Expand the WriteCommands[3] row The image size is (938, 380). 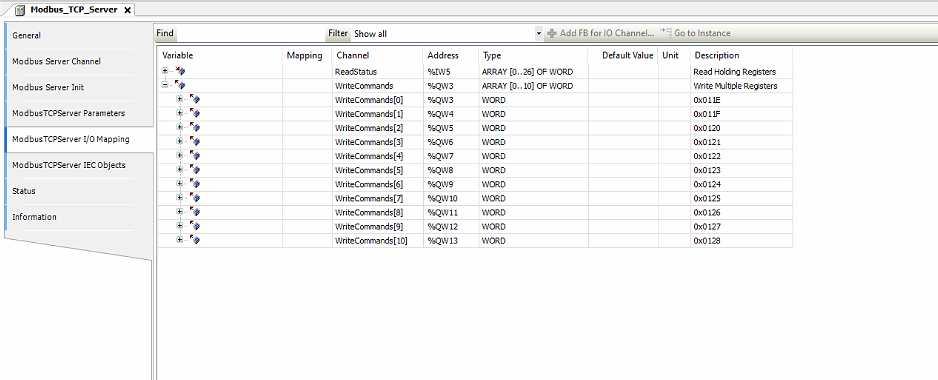click(x=179, y=142)
